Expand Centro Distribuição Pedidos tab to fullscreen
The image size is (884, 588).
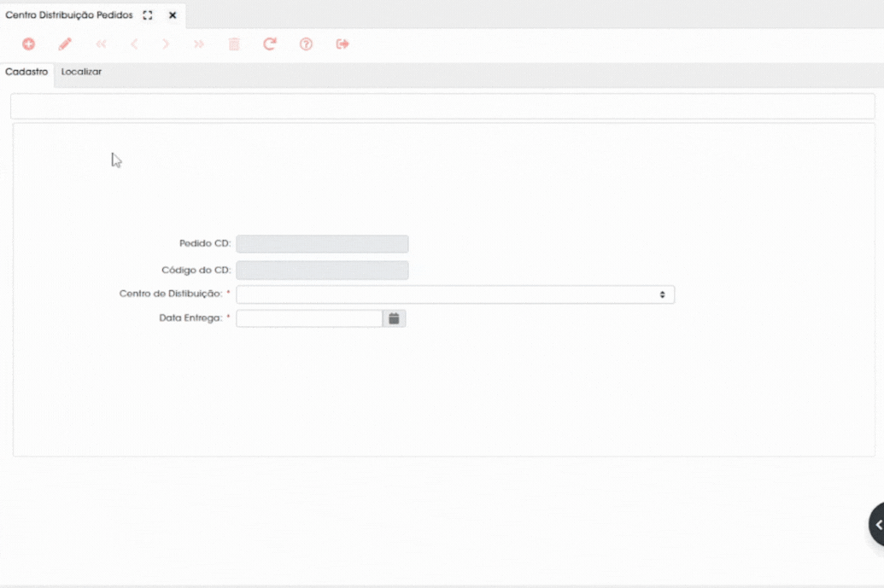(148, 15)
